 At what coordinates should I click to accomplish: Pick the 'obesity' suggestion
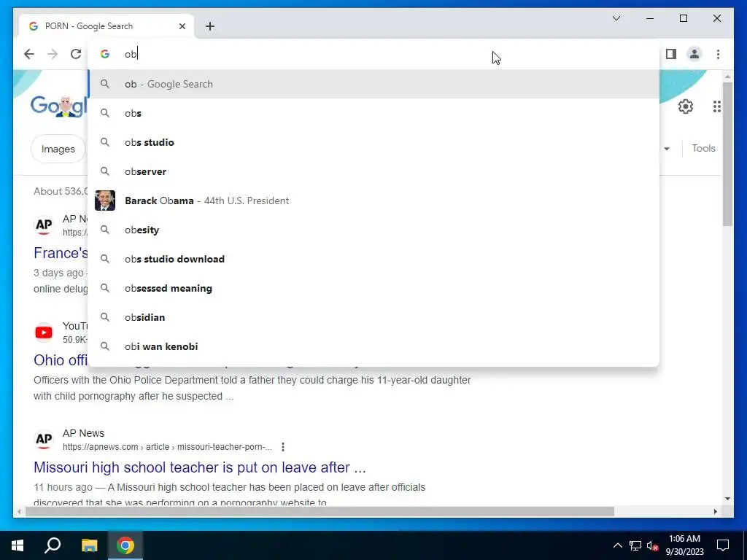pyautogui.click(x=374, y=230)
